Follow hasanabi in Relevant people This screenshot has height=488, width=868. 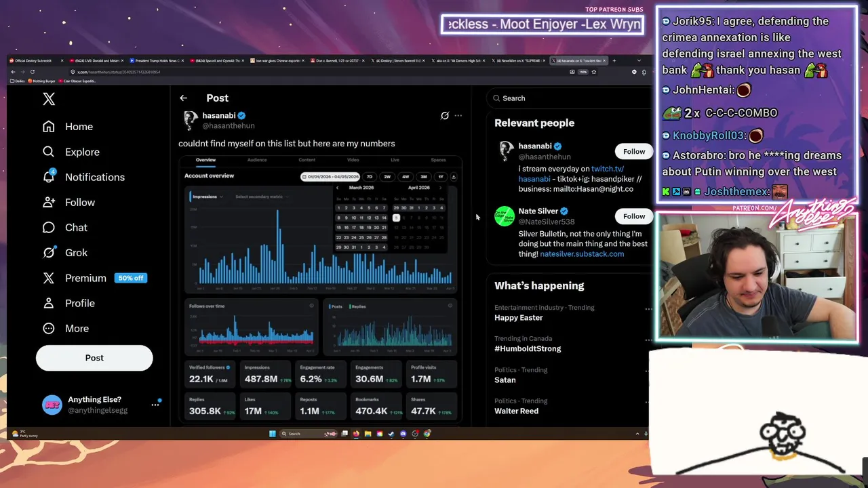coord(634,151)
